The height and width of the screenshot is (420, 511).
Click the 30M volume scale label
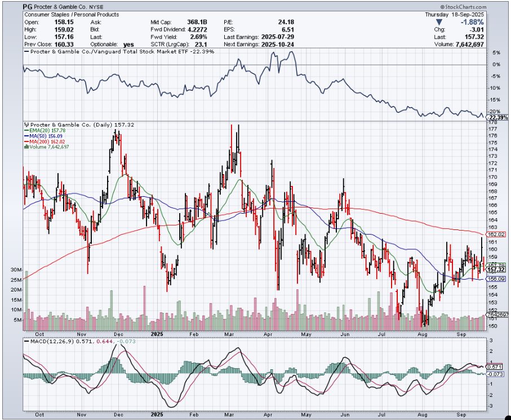point(17,269)
